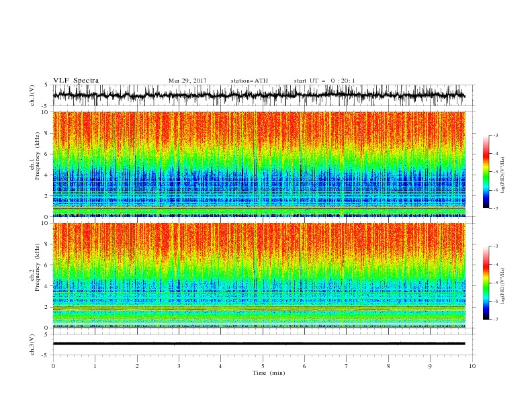Screen dimensions: 532x411
Task: Click the "8" kHz tick of ch.1 spectrogram
Action: (x=46, y=133)
